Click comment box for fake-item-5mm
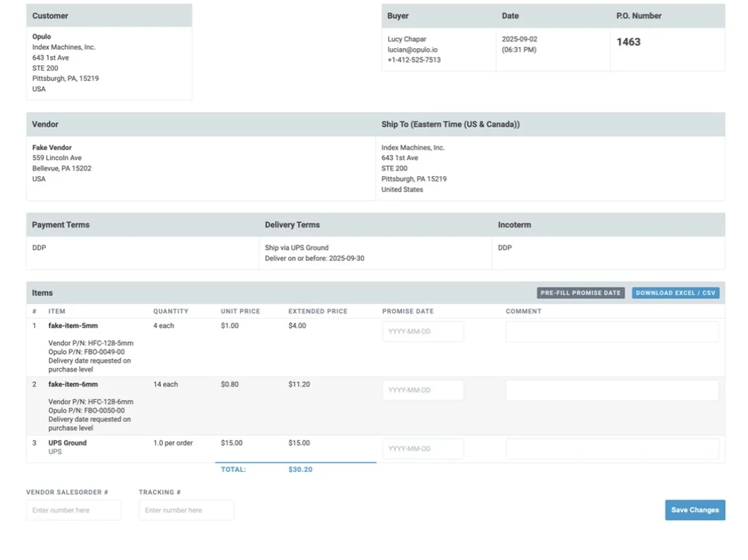748x560 pixels. click(612, 332)
